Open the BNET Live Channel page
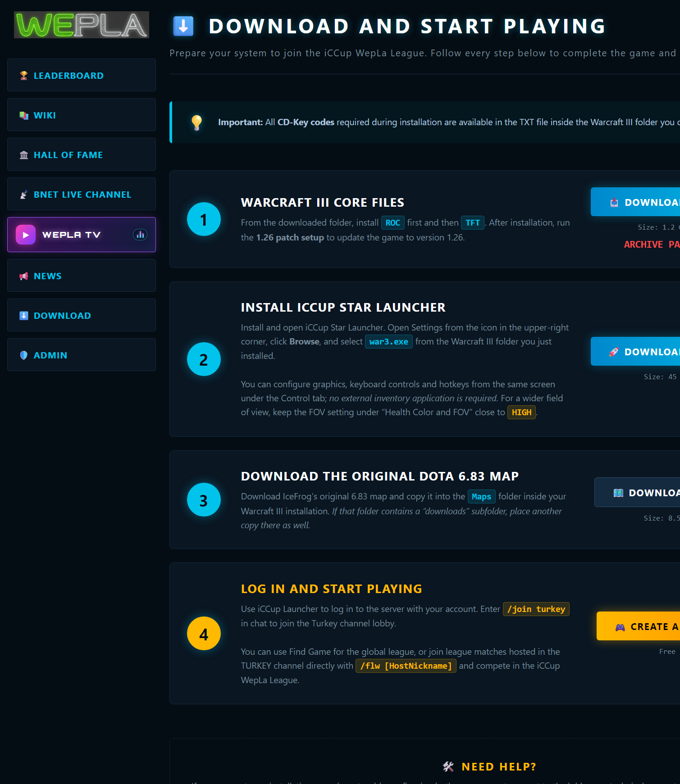 coord(82,194)
